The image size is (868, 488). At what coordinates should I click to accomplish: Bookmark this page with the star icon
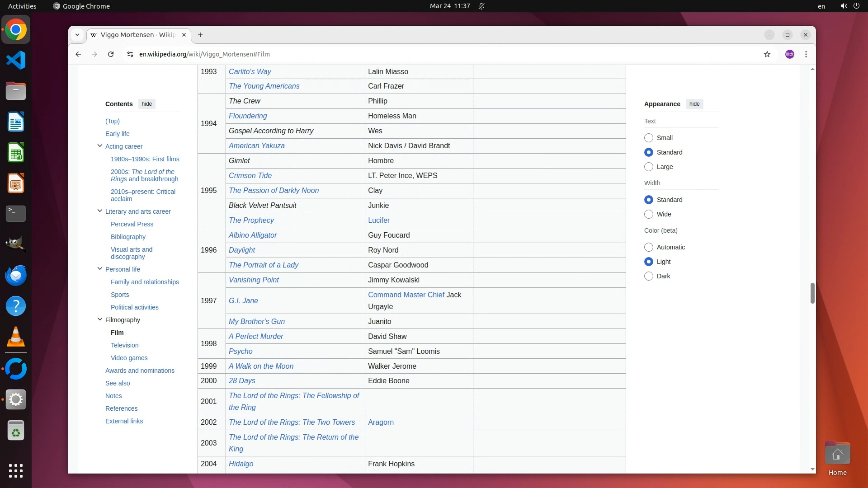pos(767,54)
